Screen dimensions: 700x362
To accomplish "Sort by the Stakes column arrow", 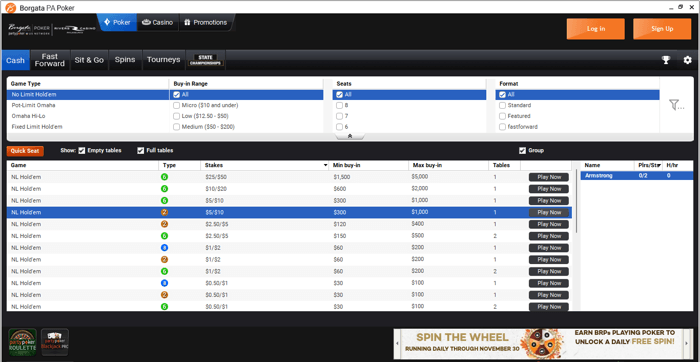I will pyautogui.click(x=325, y=166).
